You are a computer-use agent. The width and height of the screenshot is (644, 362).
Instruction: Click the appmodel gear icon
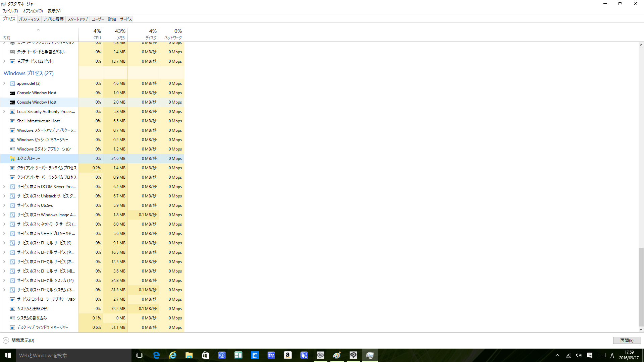click(x=12, y=83)
